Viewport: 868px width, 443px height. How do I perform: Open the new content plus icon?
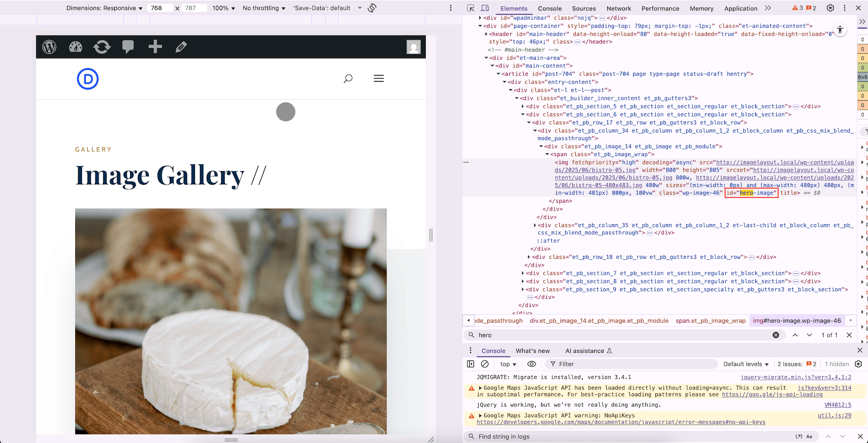tap(155, 47)
